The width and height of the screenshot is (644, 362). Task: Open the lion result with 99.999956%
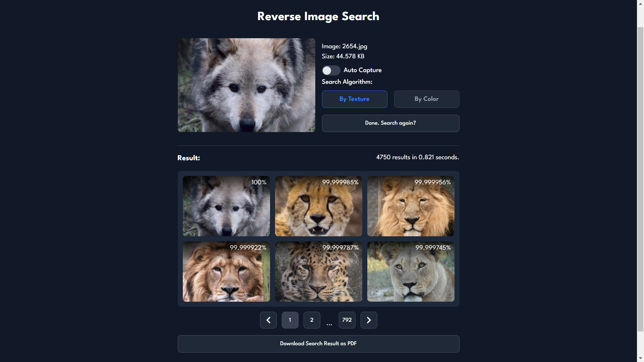point(411,206)
